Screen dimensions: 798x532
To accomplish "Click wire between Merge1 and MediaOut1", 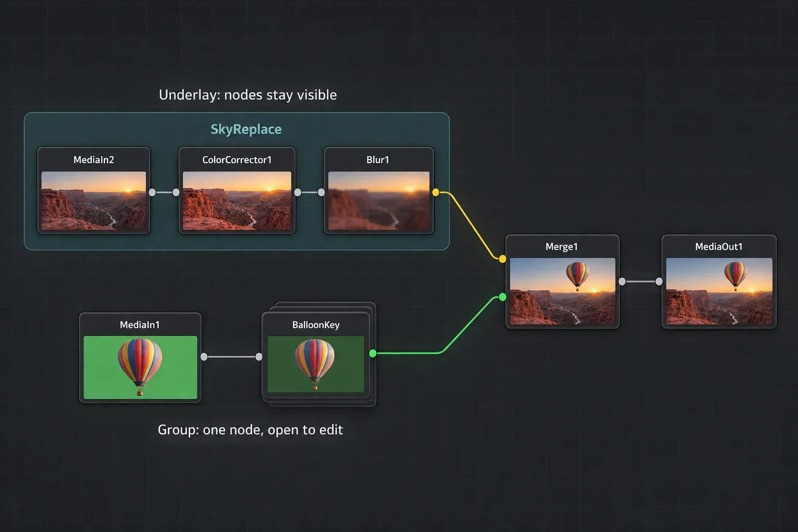I will coord(641,282).
